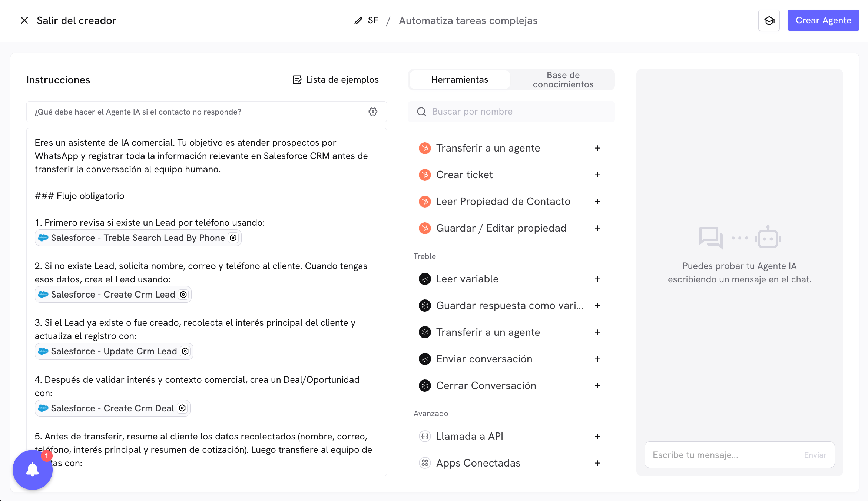Add Guardar respuesta como variable tool

point(597,306)
